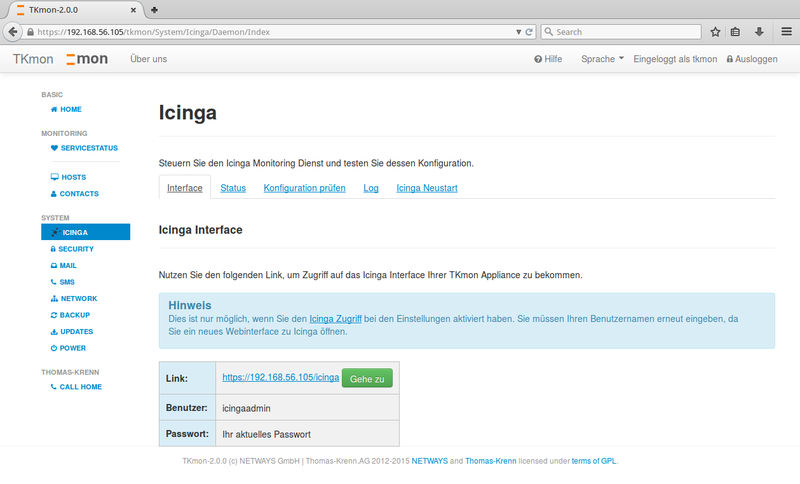Click the TKmon brand text
Screen dimensions: 800x484
pyautogui.click(x=33, y=59)
